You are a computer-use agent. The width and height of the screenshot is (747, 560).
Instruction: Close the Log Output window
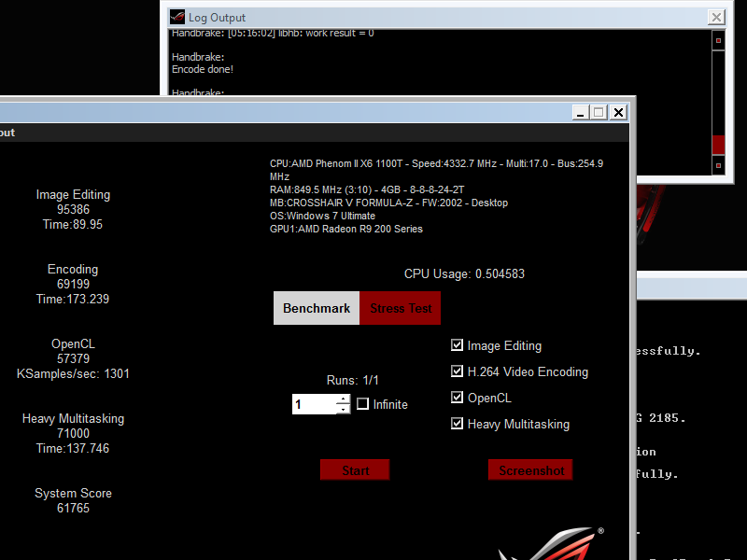coord(716,18)
